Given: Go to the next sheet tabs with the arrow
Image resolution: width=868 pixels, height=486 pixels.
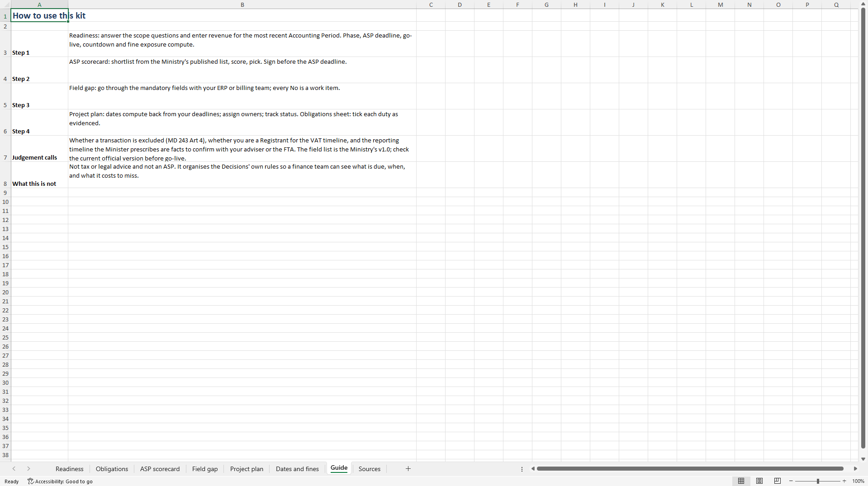Looking at the screenshot, I should [x=28, y=469].
